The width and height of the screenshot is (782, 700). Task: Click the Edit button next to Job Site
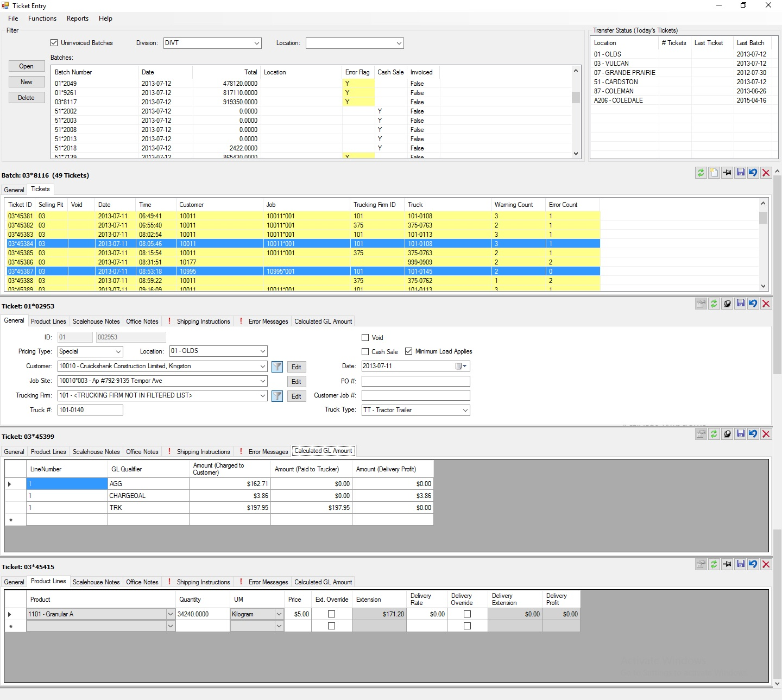[296, 381]
